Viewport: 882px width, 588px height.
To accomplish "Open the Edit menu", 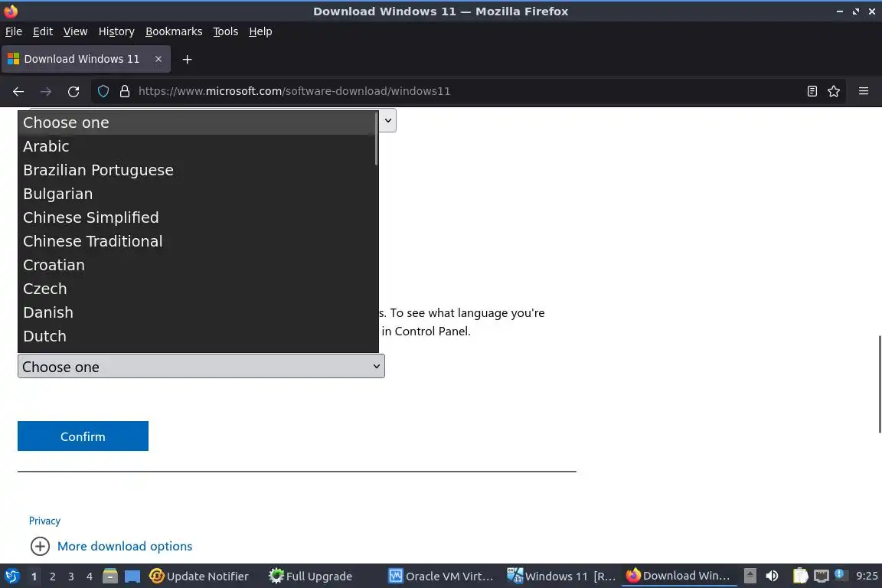I will click(43, 31).
